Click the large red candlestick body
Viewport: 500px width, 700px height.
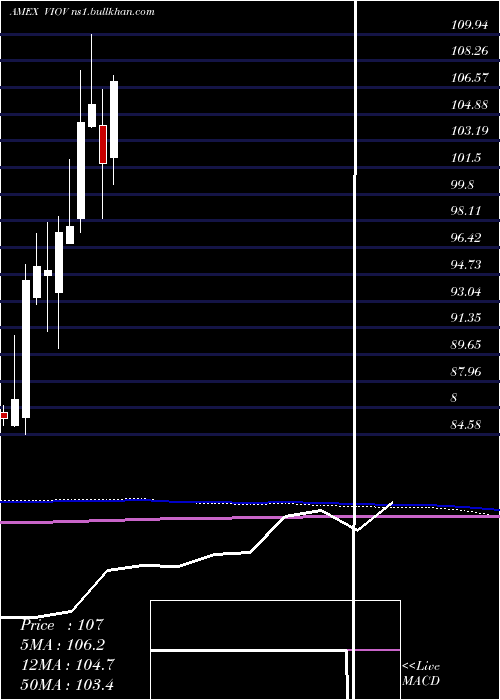point(103,144)
